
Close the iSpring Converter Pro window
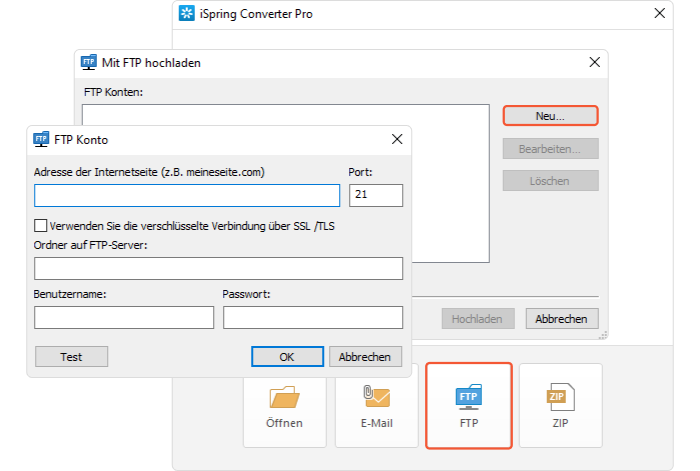[x=659, y=13]
